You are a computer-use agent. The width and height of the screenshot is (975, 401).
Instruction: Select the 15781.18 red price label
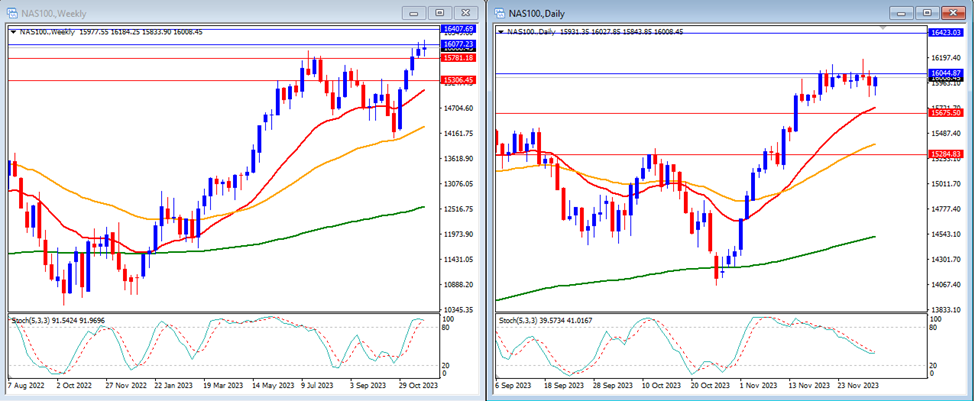pyautogui.click(x=458, y=58)
